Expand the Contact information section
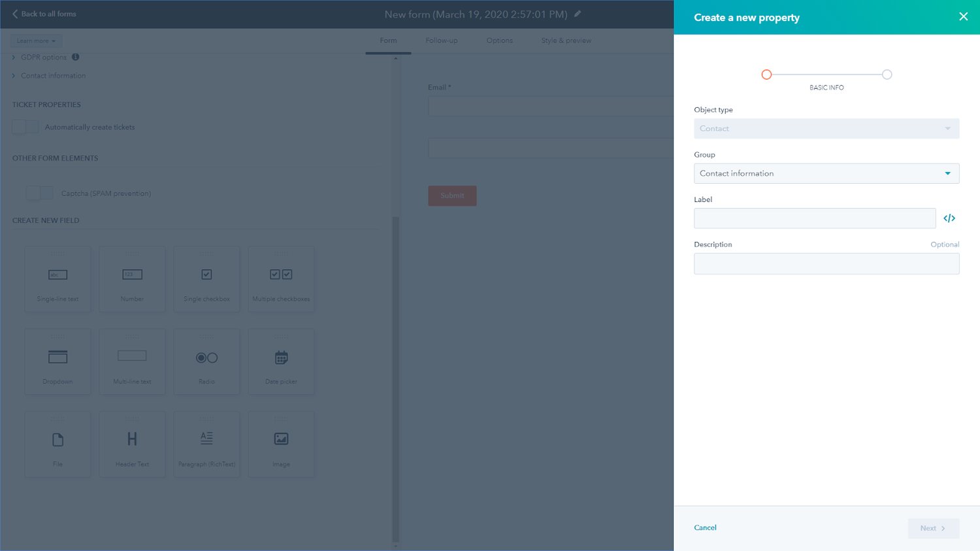The image size is (980, 551). (52, 76)
